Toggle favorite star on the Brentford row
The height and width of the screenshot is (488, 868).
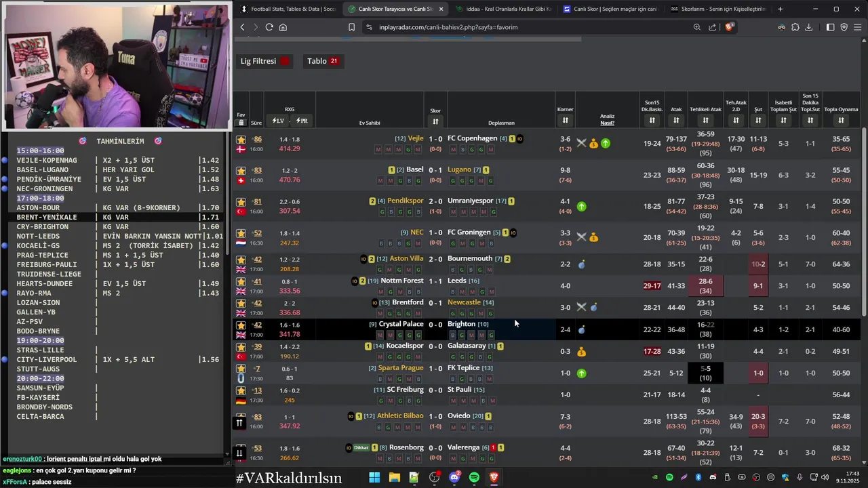coord(241,303)
